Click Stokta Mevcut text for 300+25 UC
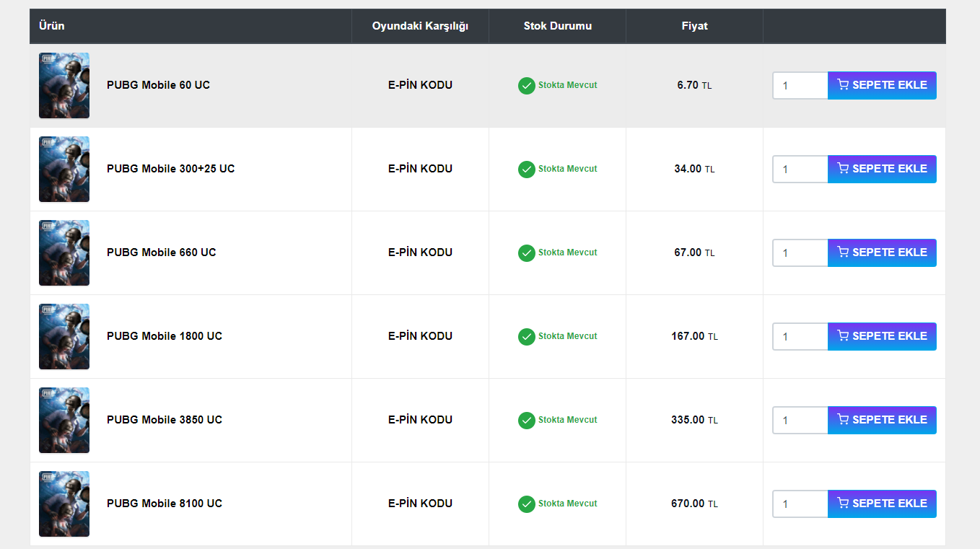This screenshot has width=980, height=549. click(x=568, y=169)
